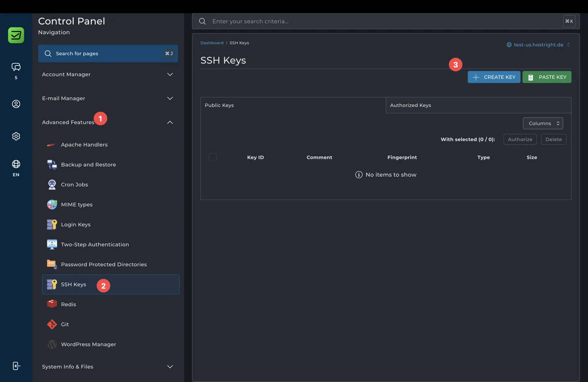Click the Redis icon
This screenshot has height=382, width=588.
(x=52, y=304)
